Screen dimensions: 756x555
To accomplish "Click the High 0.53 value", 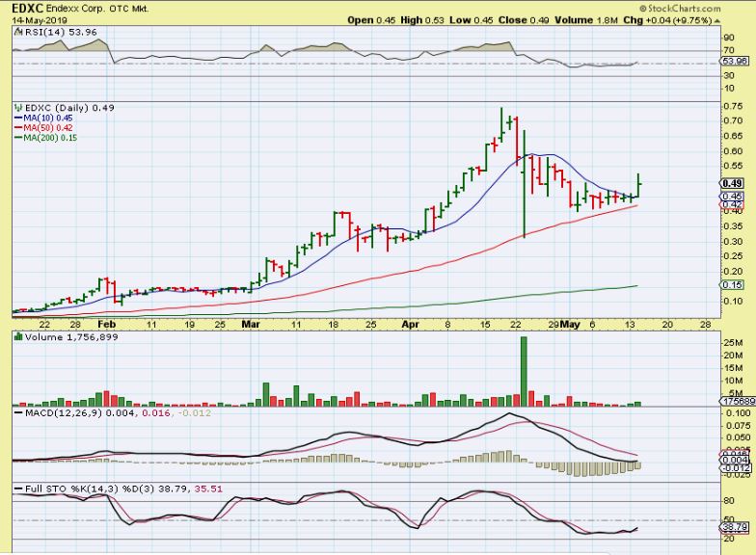I will [x=422, y=20].
